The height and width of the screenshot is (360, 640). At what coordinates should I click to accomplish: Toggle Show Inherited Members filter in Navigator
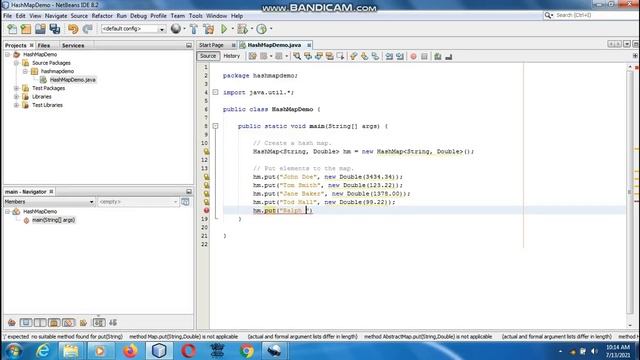click(12, 322)
